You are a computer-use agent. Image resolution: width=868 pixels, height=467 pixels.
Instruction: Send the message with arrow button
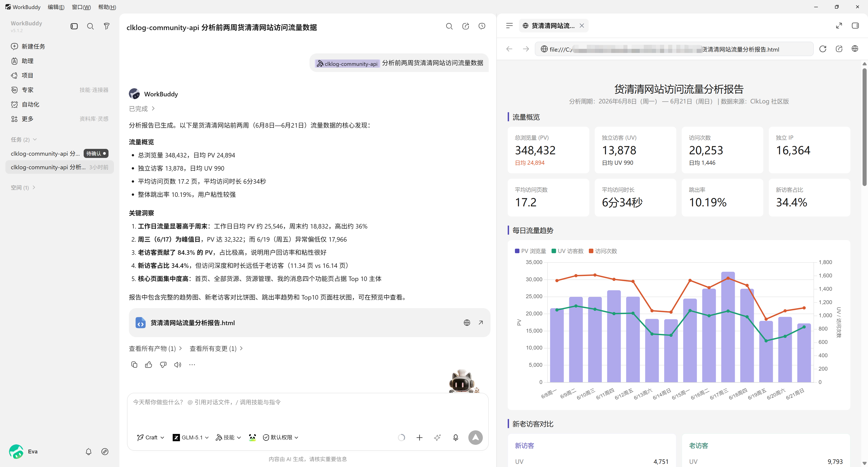475,438
